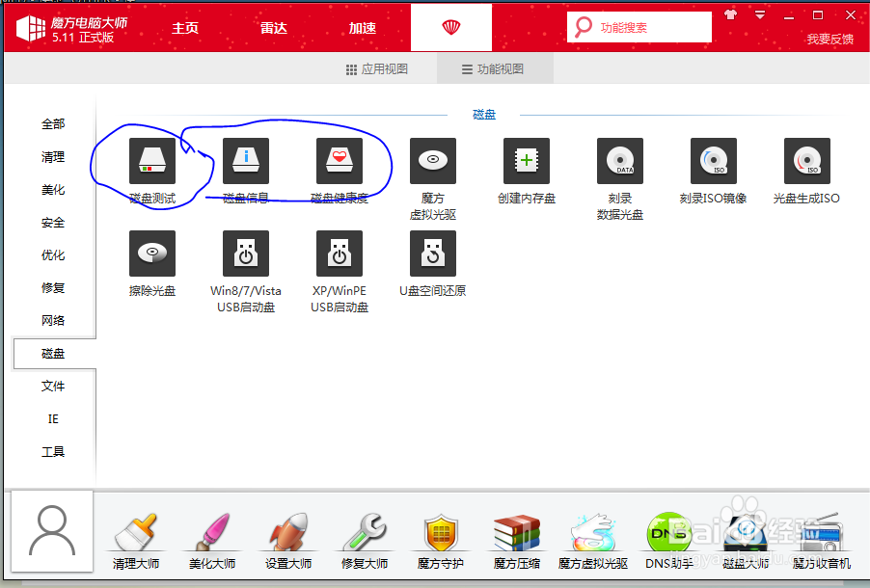The image size is (870, 588).
Task: Open 魔方压缩 from the bottom dock
Action: click(516, 535)
